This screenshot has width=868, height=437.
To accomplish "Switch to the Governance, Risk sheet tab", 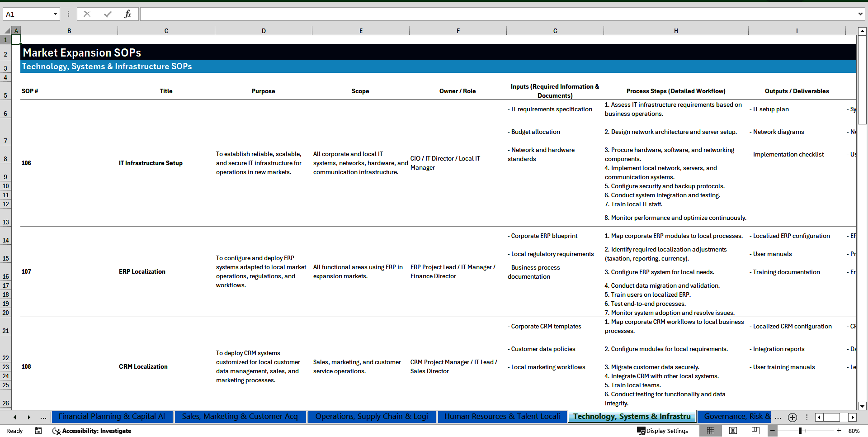I will (x=735, y=417).
